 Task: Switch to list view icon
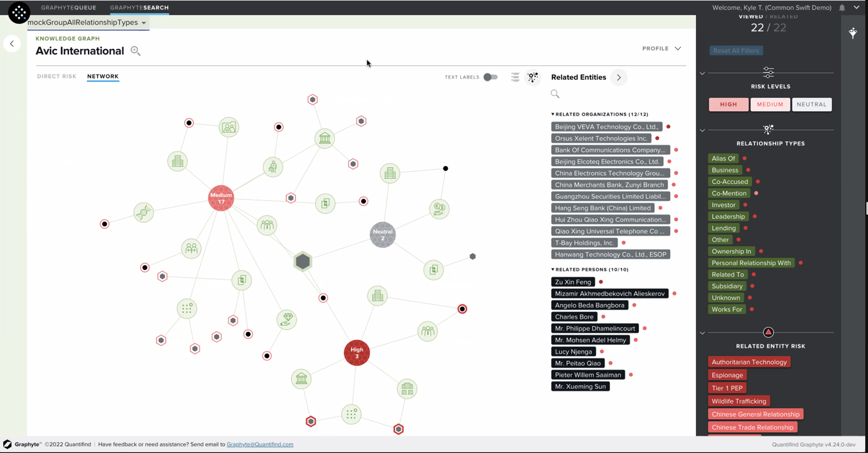pyautogui.click(x=515, y=77)
